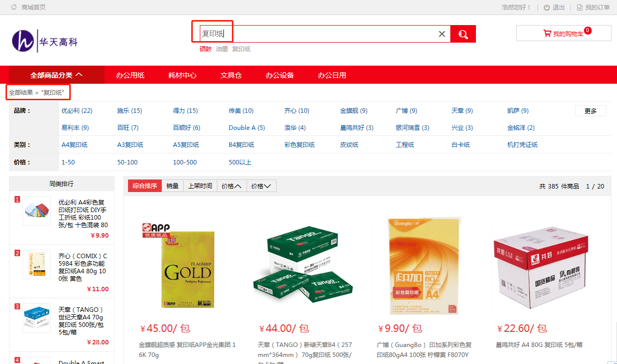Open 晨鸣共好 A4 80G 复印纸 title
This screenshot has height=364, width=617.
pyautogui.click(x=540, y=345)
